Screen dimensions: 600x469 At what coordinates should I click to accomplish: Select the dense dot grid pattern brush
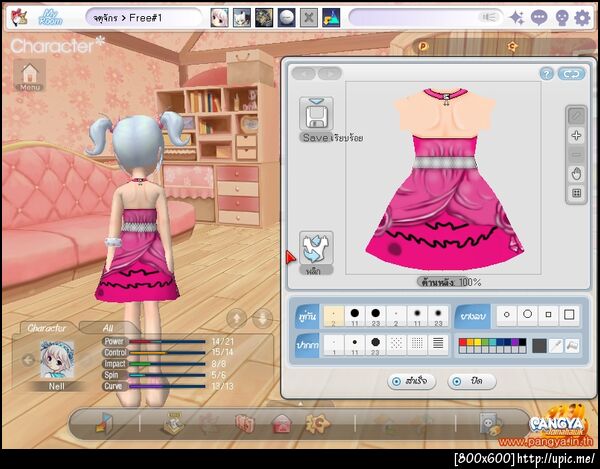click(417, 344)
